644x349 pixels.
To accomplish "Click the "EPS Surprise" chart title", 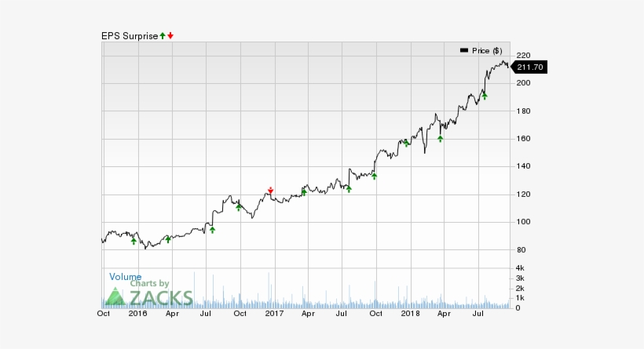I will (x=130, y=36).
